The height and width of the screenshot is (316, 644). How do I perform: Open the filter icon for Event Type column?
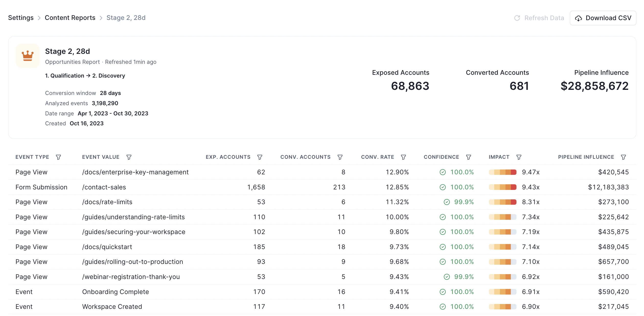coord(59,157)
